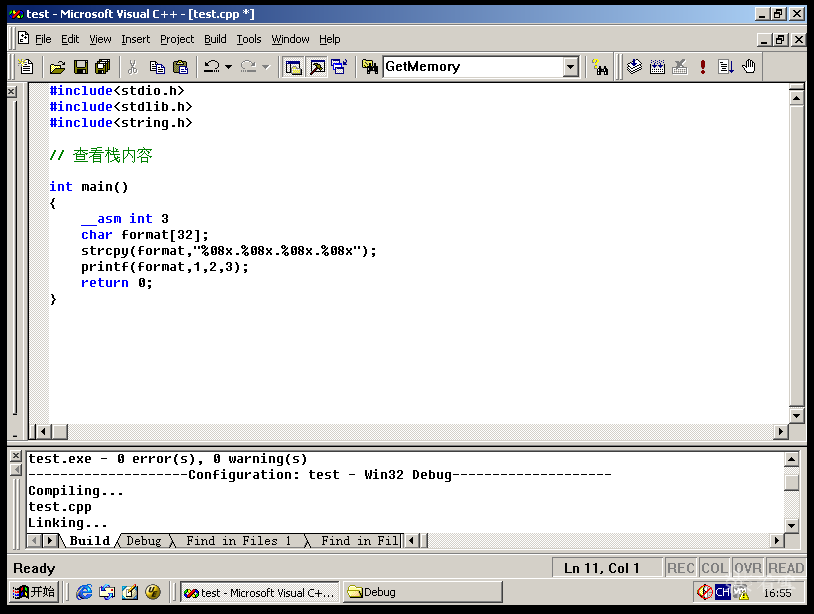This screenshot has height=614, width=814.
Task: Click the Copy icon
Action: coord(157,67)
